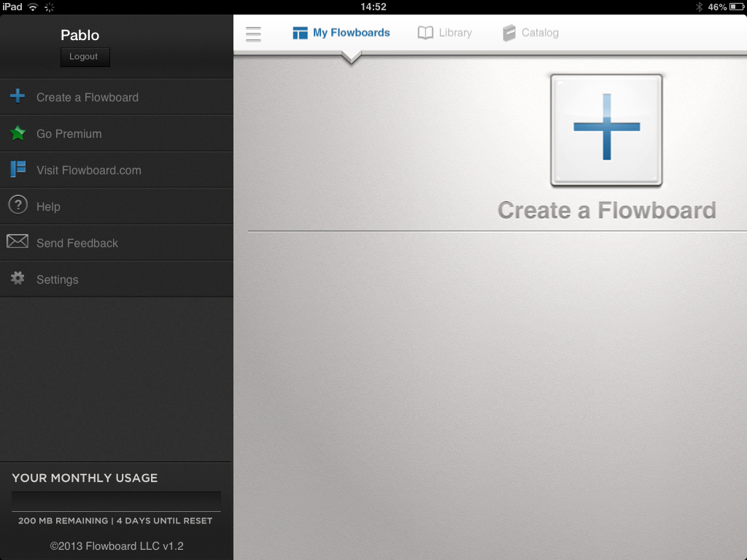This screenshot has width=747, height=560.
Task: Tap the Logout button under Pablo
Action: tap(85, 56)
